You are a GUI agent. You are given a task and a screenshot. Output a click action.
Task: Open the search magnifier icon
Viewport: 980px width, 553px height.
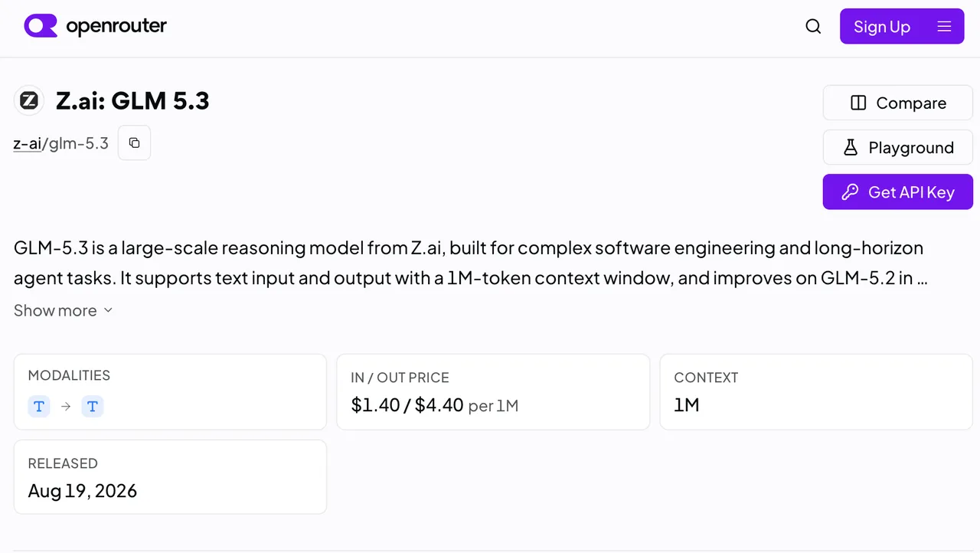tap(813, 27)
